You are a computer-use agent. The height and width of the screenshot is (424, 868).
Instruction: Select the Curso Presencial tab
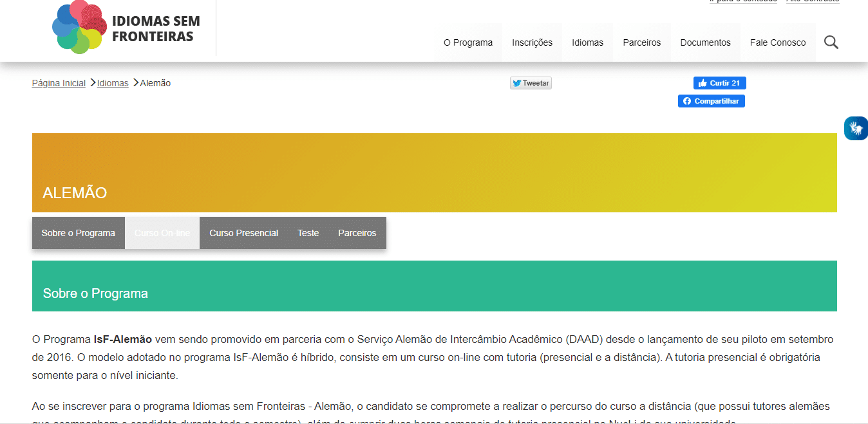click(x=244, y=233)
